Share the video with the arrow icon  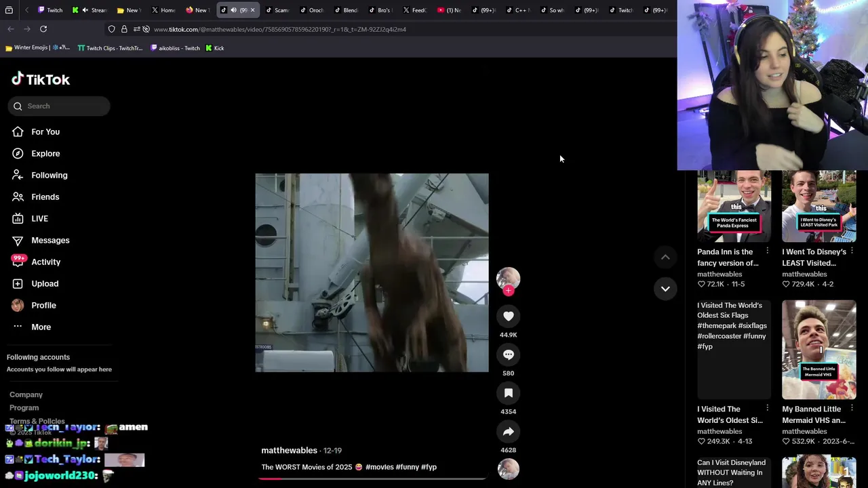click(508, 432)
